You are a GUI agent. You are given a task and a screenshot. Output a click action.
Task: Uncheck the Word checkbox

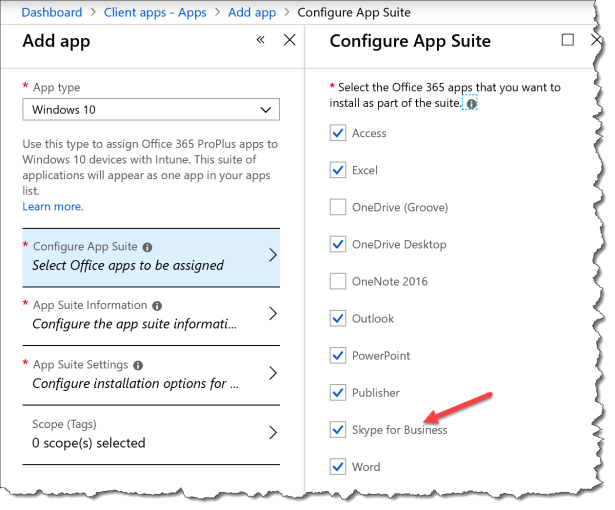(x=338, y=467)
